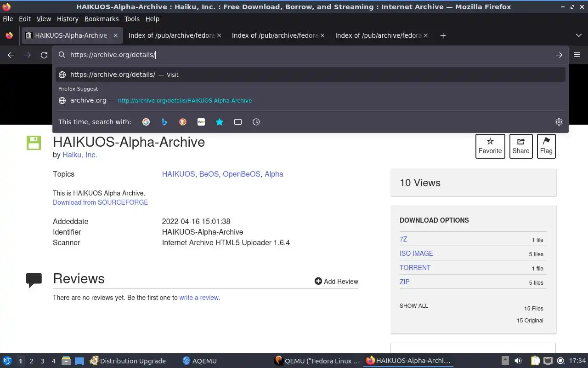Search with Bing icon

click(164, 122)
